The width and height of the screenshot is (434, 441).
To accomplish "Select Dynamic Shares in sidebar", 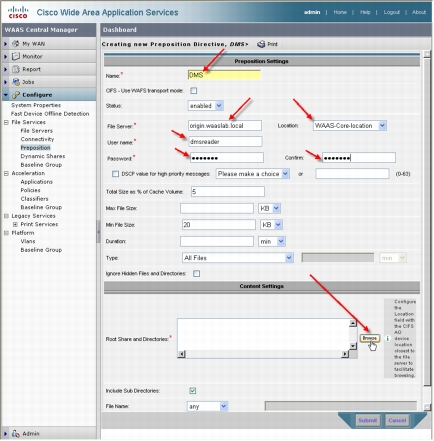I will 43,156.
